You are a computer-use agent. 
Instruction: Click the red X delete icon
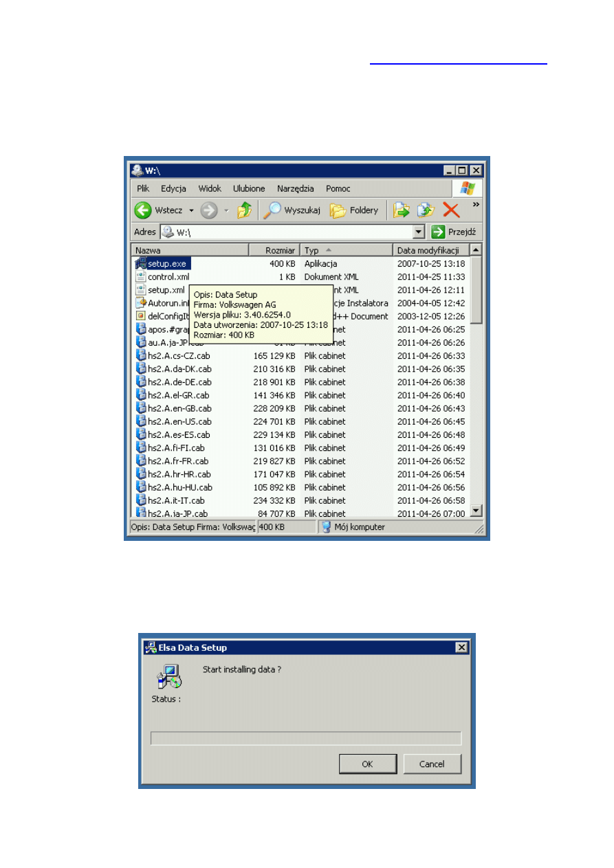(x=451, y=211)
